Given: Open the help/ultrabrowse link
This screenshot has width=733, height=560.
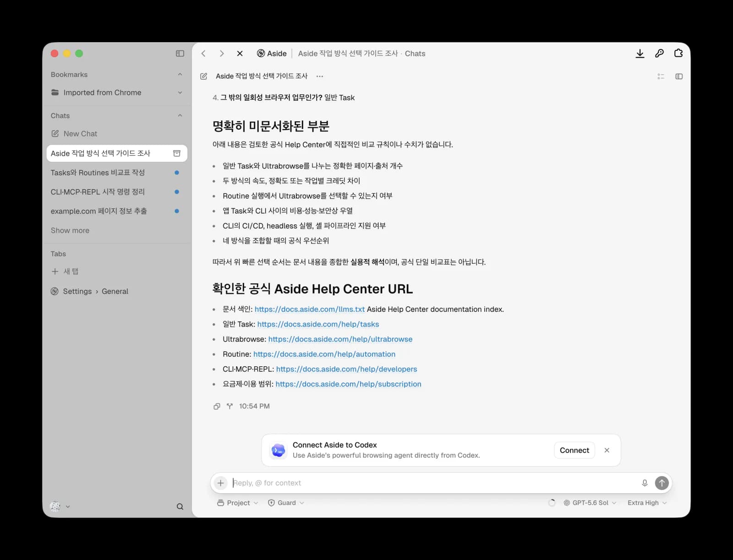Looking at the screenshot, I should (340, 339).
